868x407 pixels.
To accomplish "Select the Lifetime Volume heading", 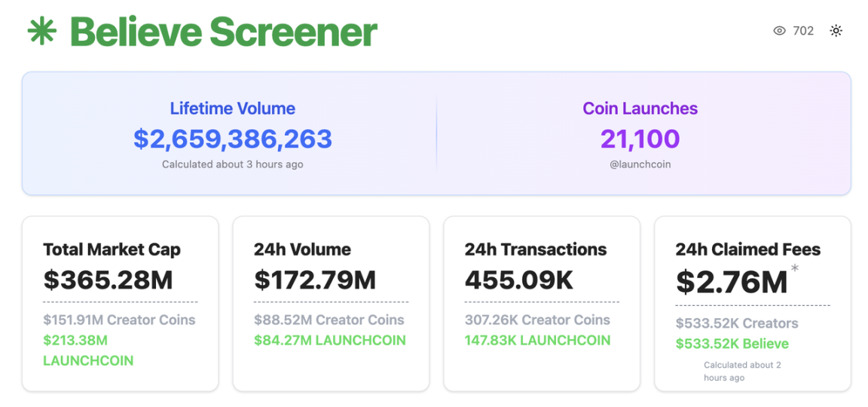I will coord(233,108).
